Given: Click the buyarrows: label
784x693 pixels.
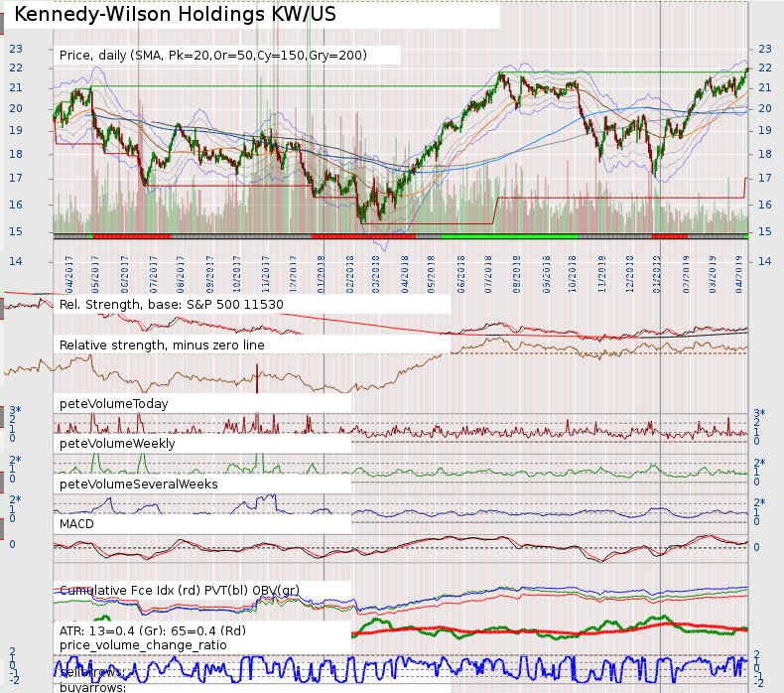Looking at the screenshot, I should [x=92, y=688].
